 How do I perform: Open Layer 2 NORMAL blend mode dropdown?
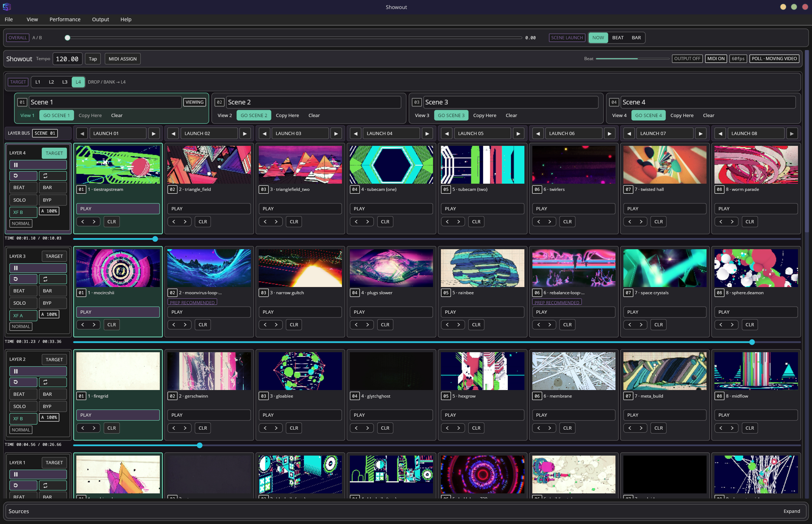[x=21, y=430]
